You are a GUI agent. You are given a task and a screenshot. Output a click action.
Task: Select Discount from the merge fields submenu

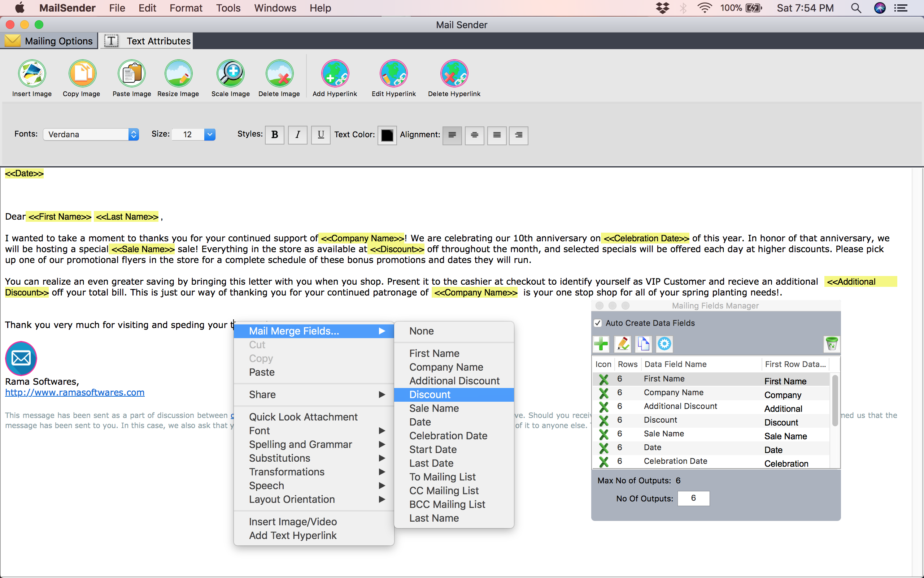pyautogui.click(x=454, y=394)
